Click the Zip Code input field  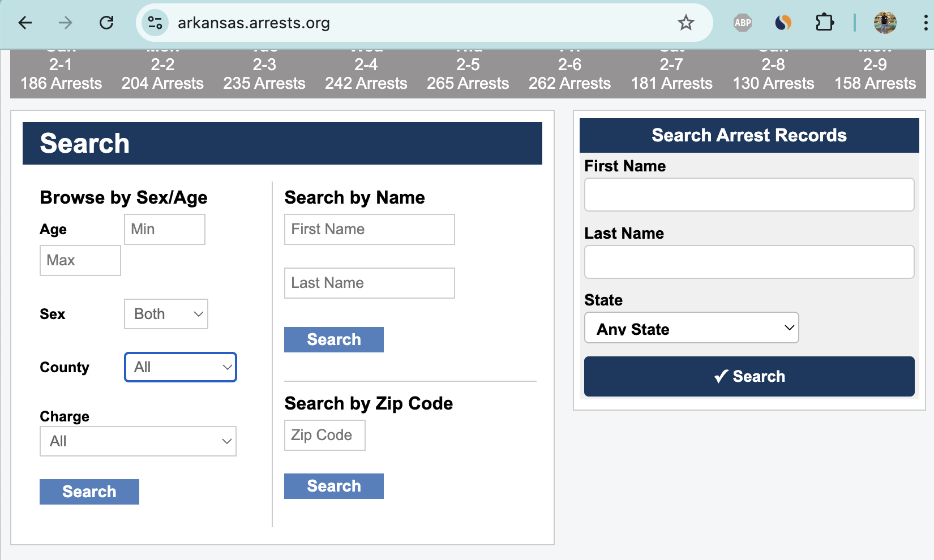click(x=324, y=435)
